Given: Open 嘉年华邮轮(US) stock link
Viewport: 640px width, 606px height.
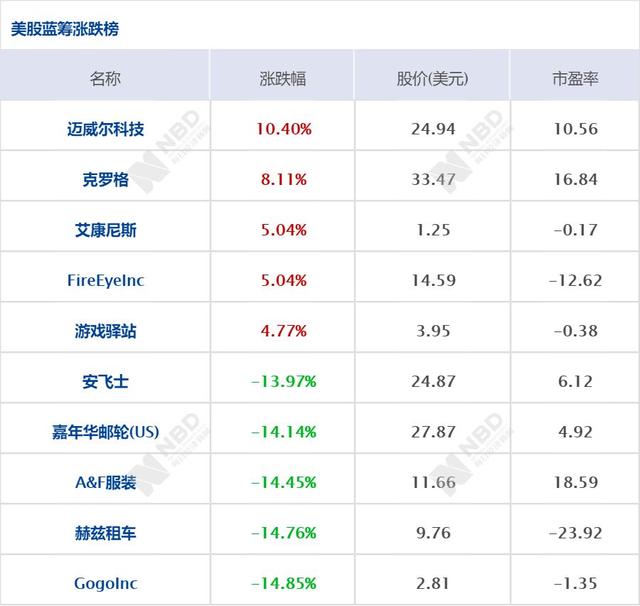Looking at the screenshot, I should point(105,432).
